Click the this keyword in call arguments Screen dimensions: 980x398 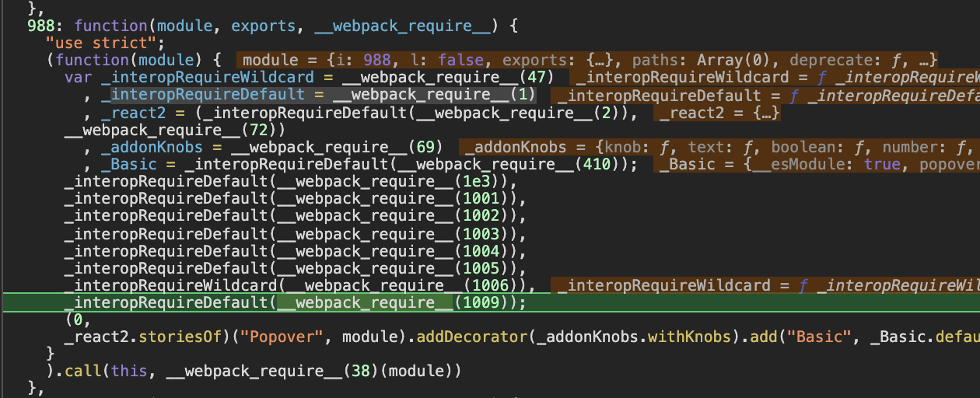point(130,370)
